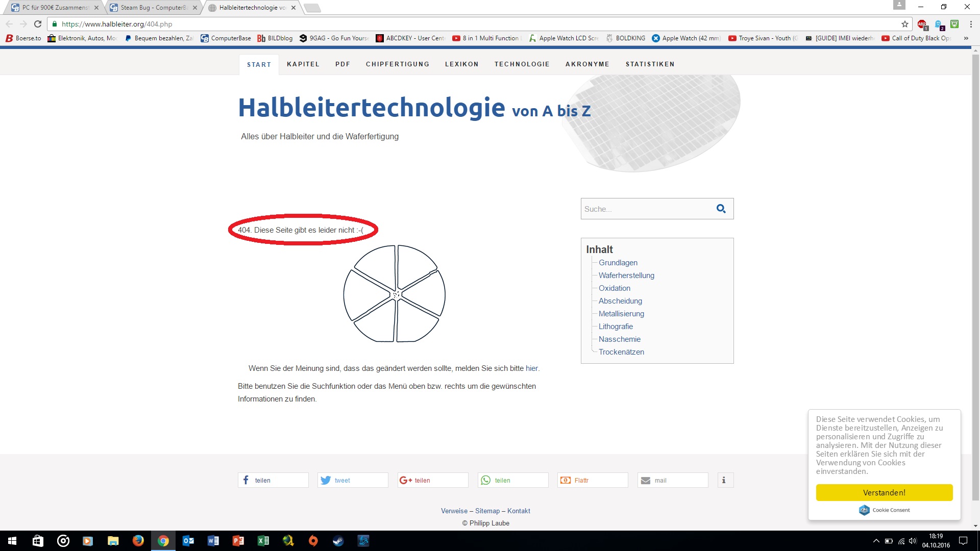Click the search magnifier icon
980x551 pixels.
click(x=721, y=209)
